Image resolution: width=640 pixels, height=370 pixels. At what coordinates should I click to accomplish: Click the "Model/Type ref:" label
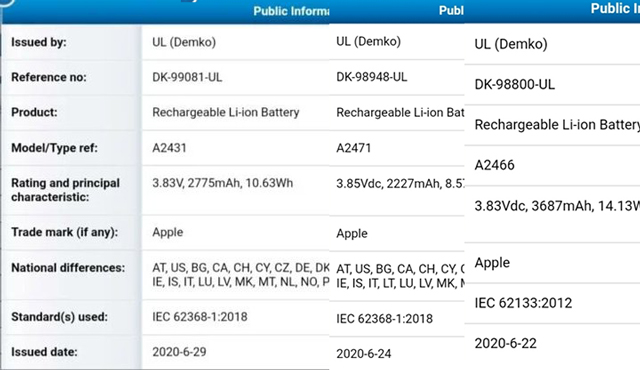click(x=54, y=148)
